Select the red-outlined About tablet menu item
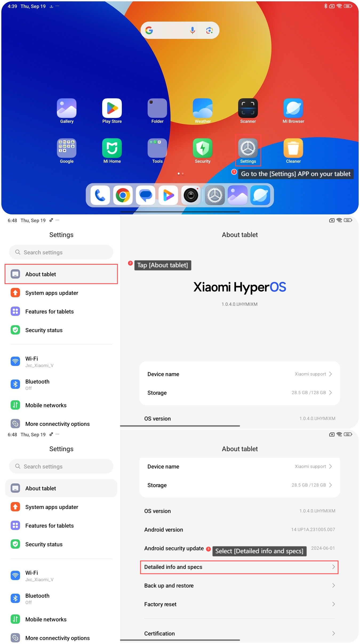The height and width of the screenshot is (644, 360). [x=61, y=274]
